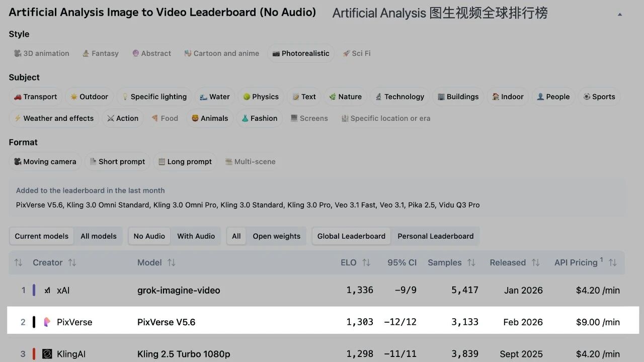Select Long prompt format filter
This screenshot has height=362, width=644.
pyautogui.click(x=185, y=162)
